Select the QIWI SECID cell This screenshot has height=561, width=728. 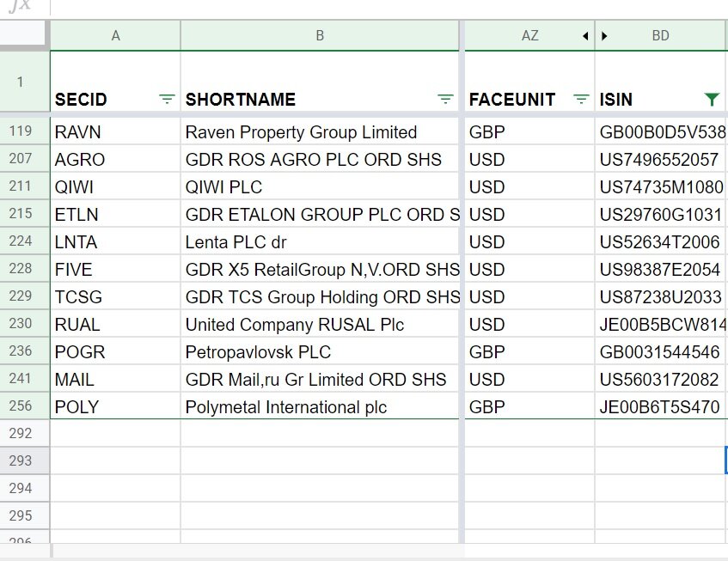point(115,186)
